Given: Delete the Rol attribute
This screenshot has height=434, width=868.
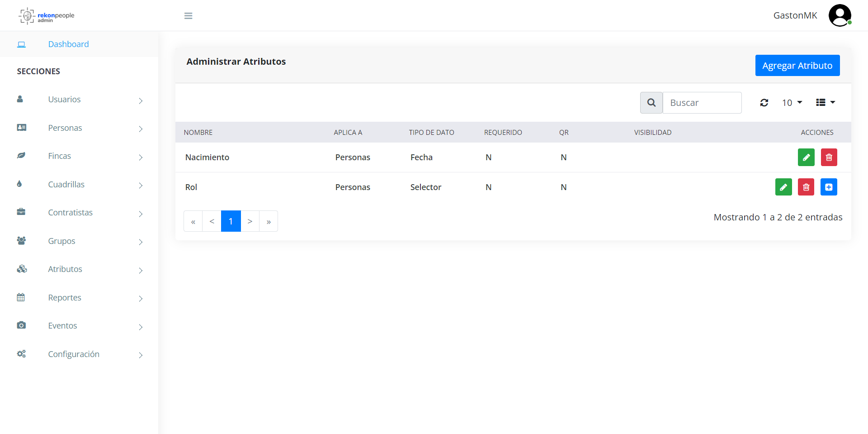Looking at the screenshot, I should 806,187.
